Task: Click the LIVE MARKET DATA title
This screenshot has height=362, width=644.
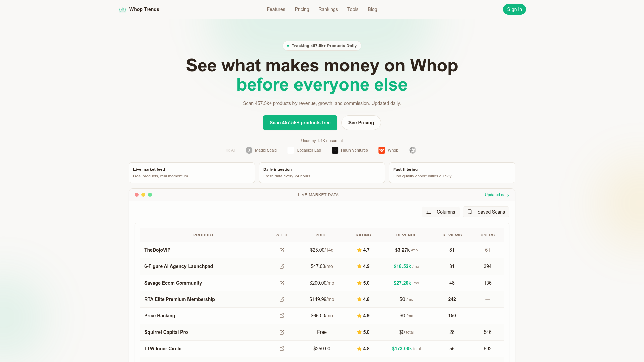Action: (318, 195)
